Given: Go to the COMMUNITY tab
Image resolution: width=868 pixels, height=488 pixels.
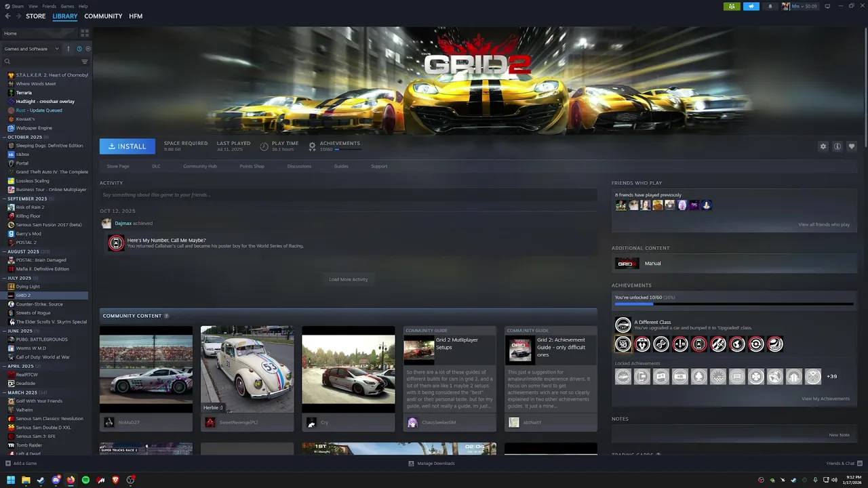Looking at the screenshot, I should coord(103,16).
